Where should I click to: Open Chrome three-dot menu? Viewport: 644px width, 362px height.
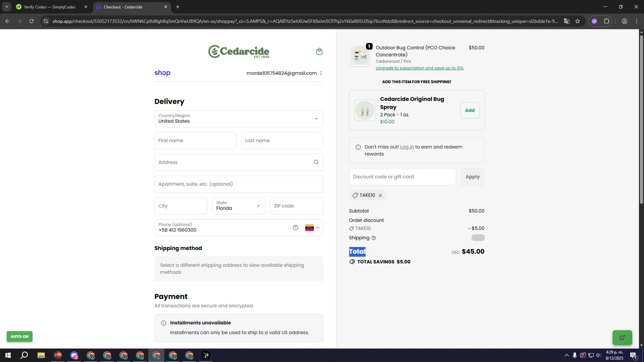point(636,21)
